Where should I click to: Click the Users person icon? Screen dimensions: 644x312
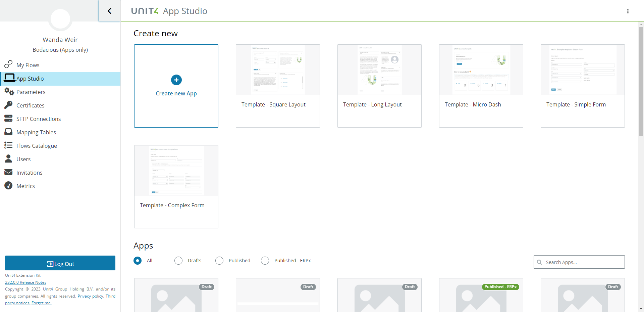pyautogui.click(x=8, y=159)
